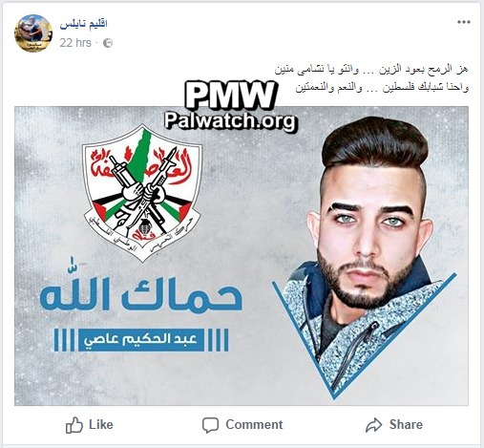484x448 pixels.
Task: Click the Share arrow icon
Action: pos(373,425)
